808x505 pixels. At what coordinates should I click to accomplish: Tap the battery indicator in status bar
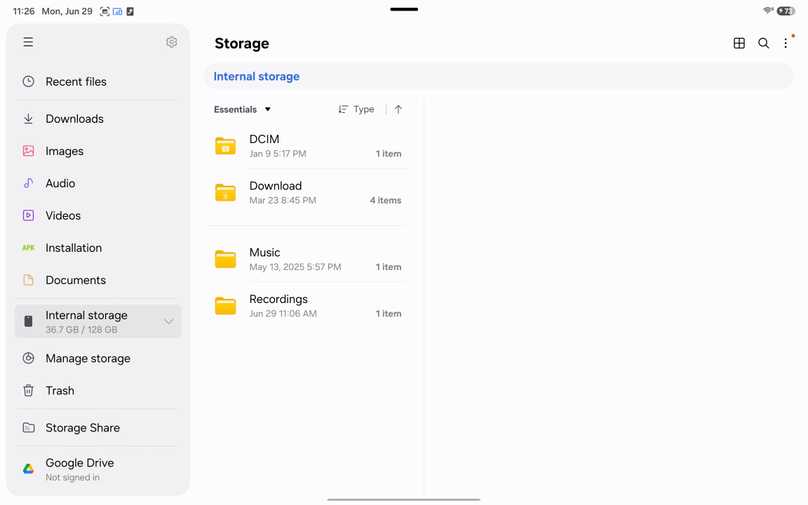[786, 11]
